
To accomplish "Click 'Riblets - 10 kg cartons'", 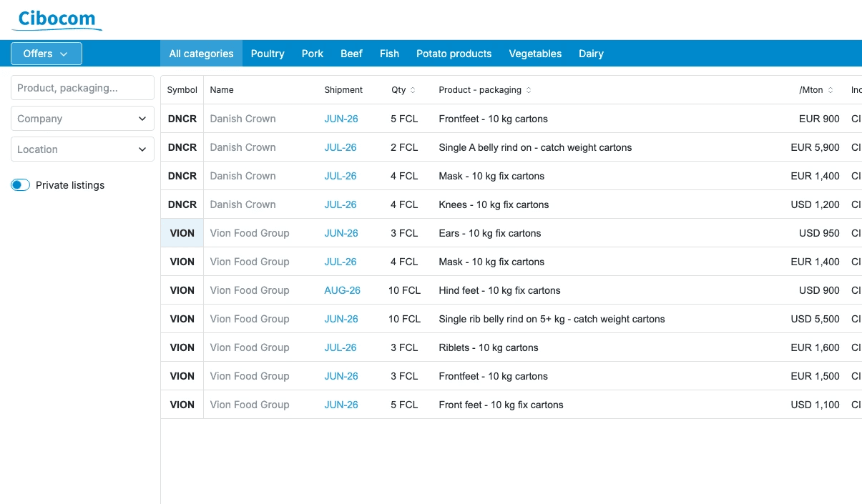I will tap(489, 347).
